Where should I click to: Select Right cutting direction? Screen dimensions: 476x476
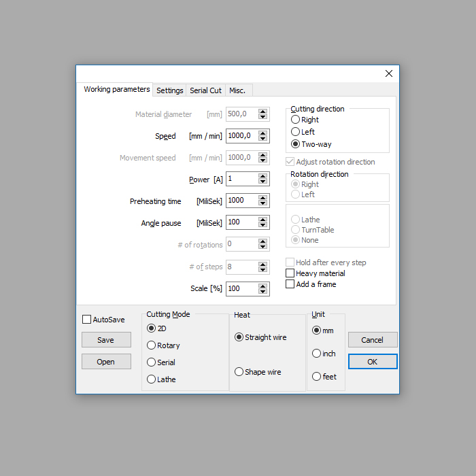tap(296, 120)
